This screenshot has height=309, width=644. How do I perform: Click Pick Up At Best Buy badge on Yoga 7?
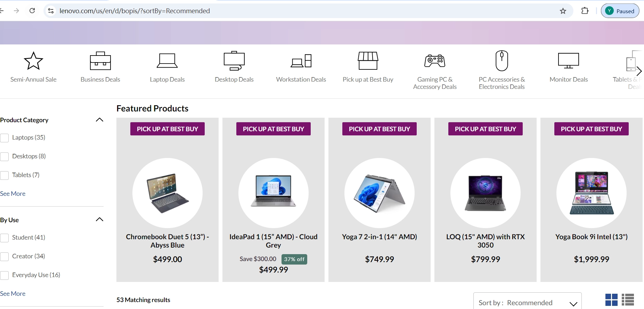click(x=380, y=129)
